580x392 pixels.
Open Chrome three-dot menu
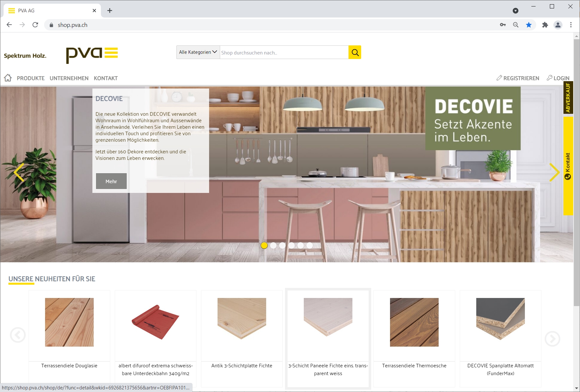coord(571,25)
